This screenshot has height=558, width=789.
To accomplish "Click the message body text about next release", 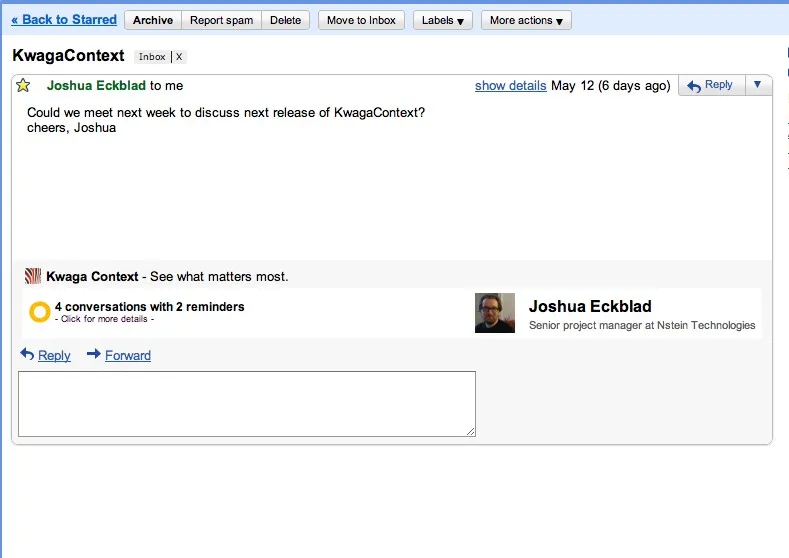I will pos(226,112).
